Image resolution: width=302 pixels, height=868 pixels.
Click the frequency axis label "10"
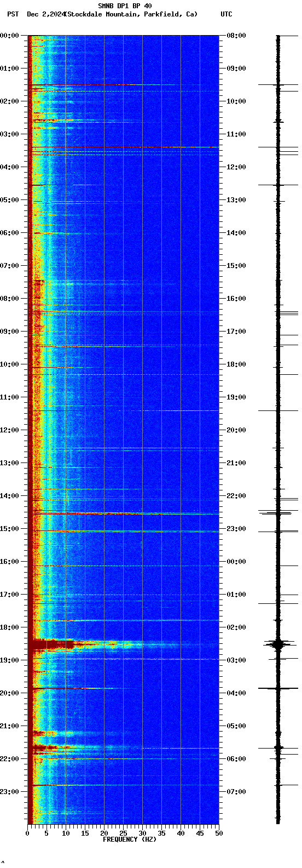coord(66,833)
